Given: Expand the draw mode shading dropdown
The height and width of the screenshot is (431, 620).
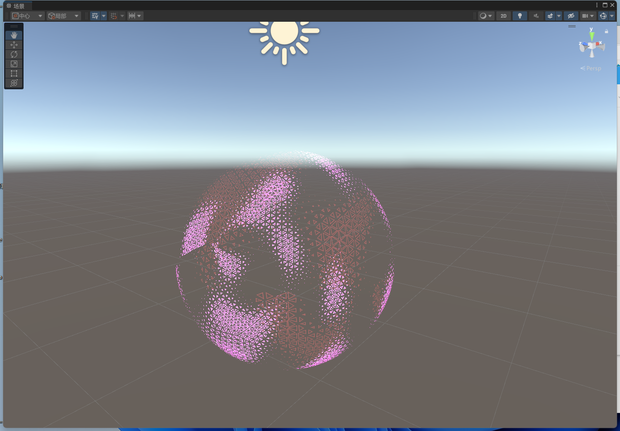Looking at the screenshot, I should coord(486,16).
